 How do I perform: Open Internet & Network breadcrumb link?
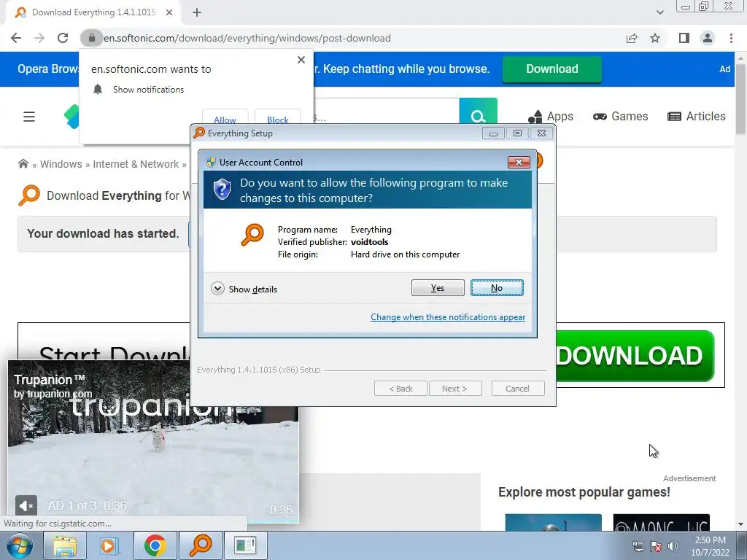(x=136, y=164)
